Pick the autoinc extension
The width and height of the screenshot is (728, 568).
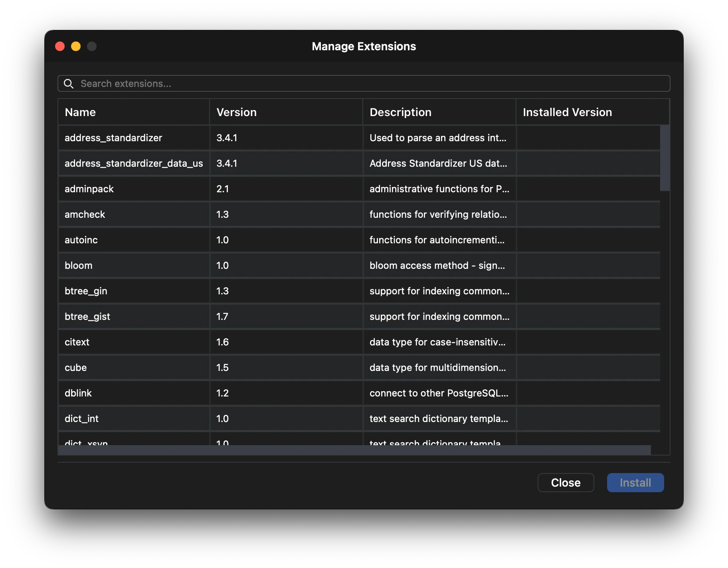point(81,240)
